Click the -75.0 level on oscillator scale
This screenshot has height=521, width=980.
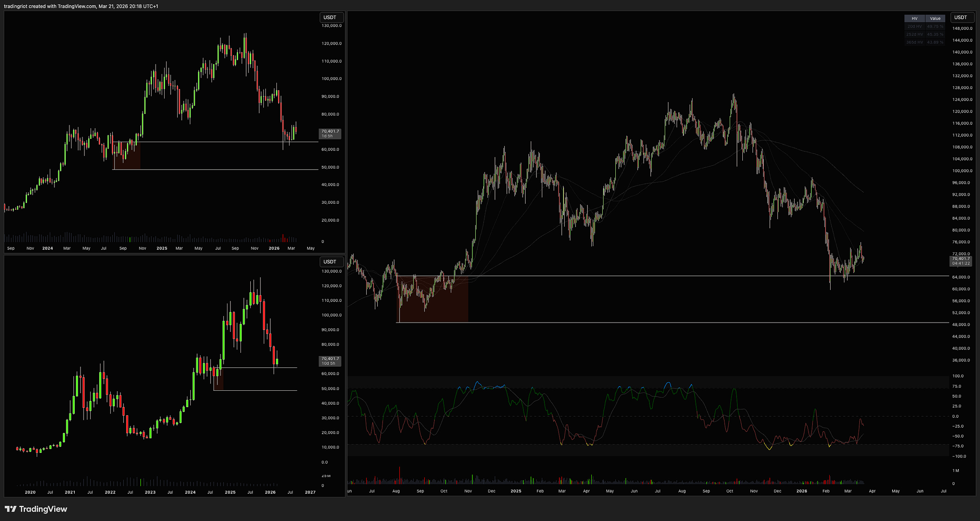[x=958, y=446]
